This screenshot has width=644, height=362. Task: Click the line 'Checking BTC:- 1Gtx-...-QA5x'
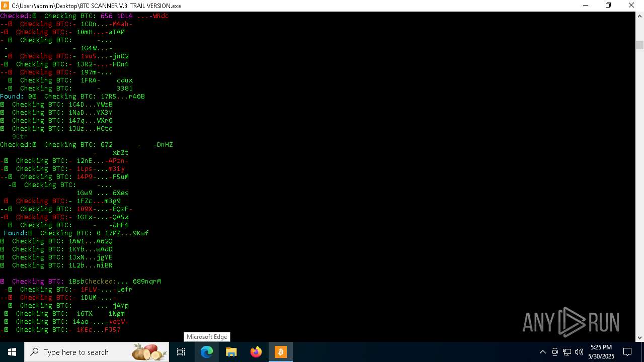coord(64,217)
